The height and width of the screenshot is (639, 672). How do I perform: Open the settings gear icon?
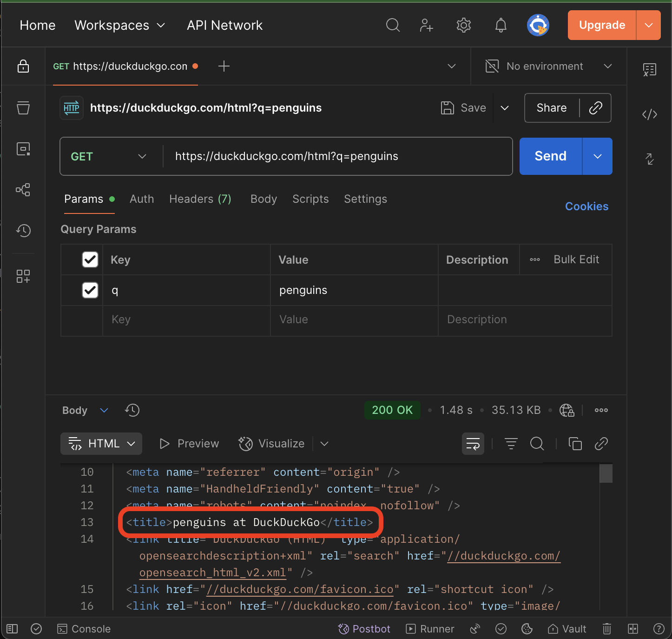[464, 25]
